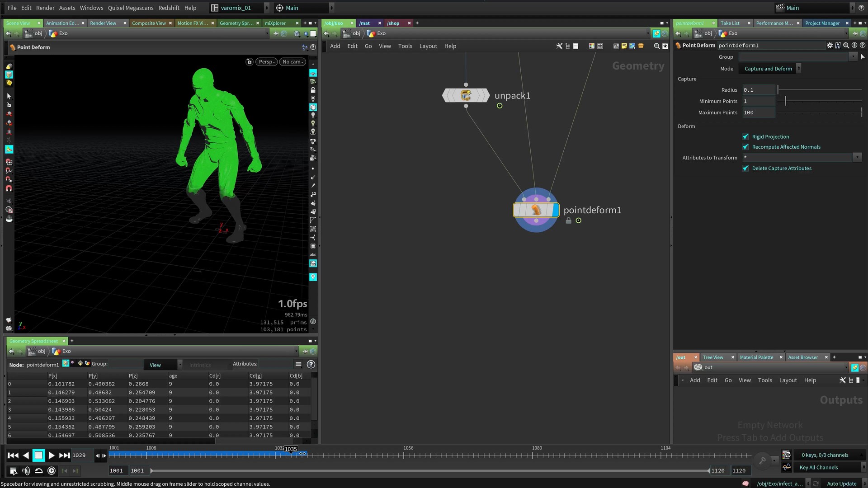Image resolution: width=868 pixels, height=488 pixels.
Task: Click the Auto Update cook mode icon
Action: [816, 483]
